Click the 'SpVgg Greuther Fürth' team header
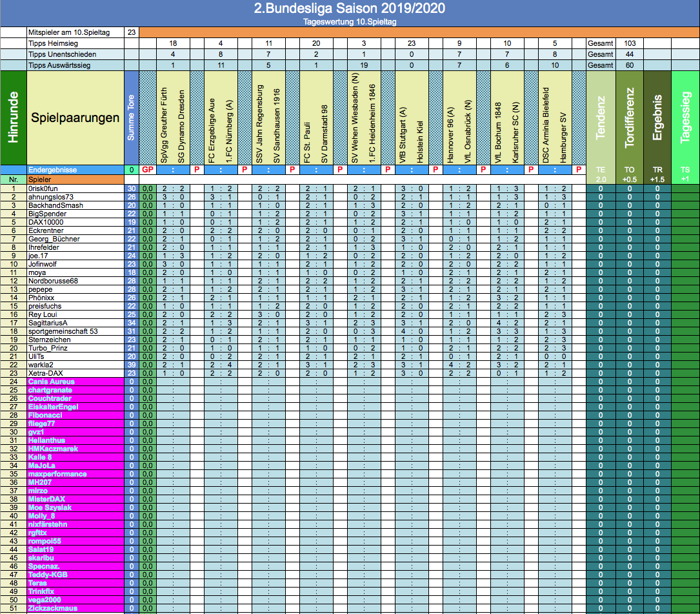Screen dimensions: 700x614 [x=165, y=125]
